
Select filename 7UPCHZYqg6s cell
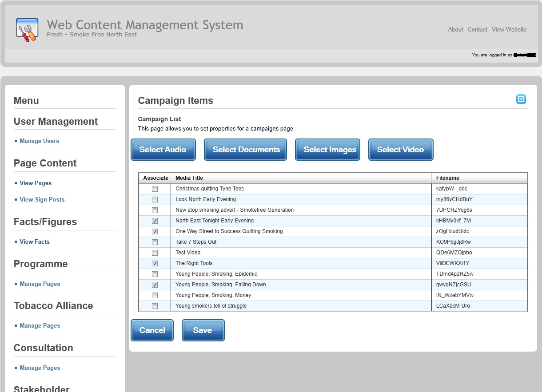479,210
